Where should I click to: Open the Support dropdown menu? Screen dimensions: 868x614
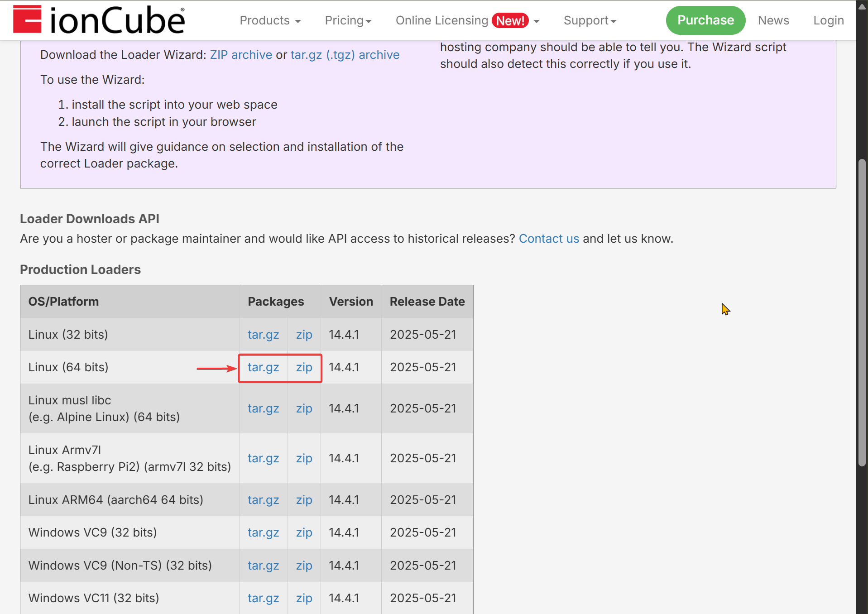[x=590, y=20]
